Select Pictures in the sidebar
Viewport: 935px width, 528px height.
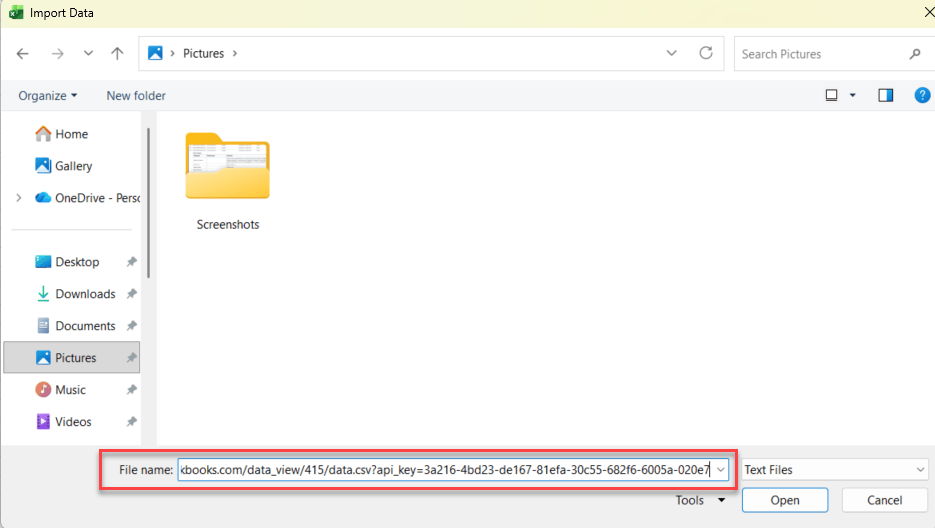coord(72,357)
